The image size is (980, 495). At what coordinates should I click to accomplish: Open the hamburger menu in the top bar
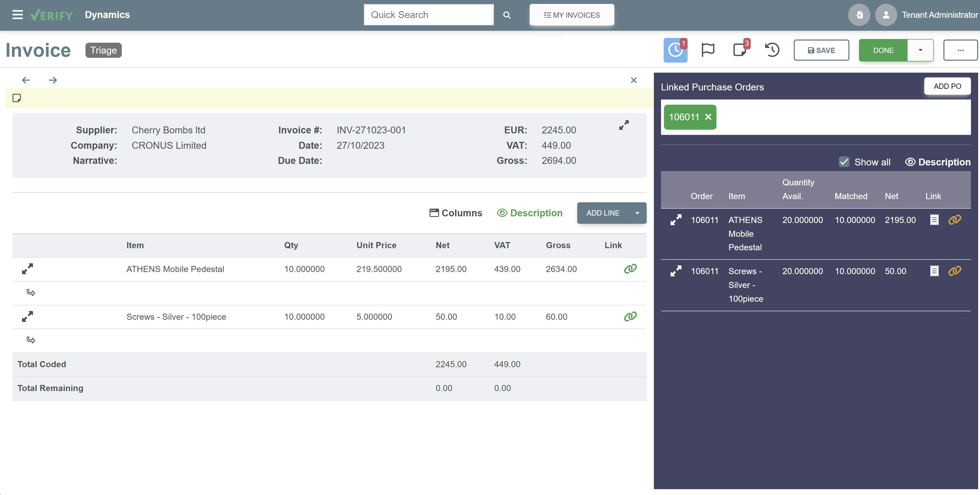tap(17, 14)
